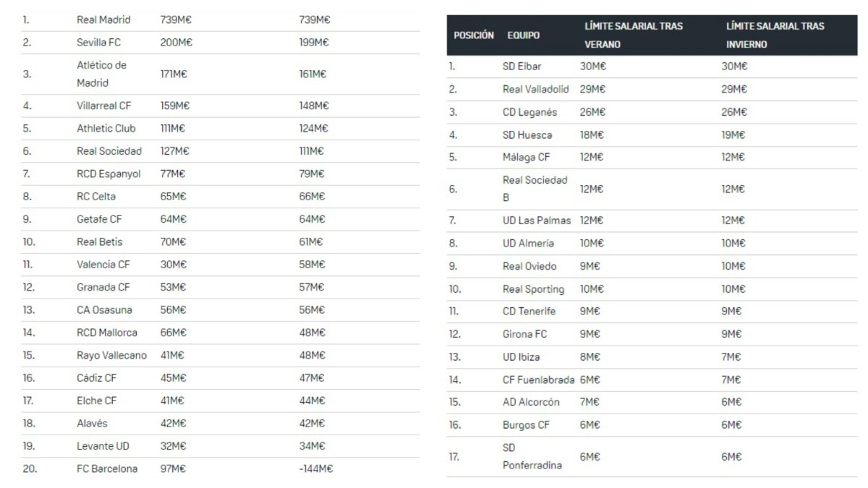Click the Valencia CF team name
The height and width of the screenshot is (488, 868).
[x=102, y=265]
